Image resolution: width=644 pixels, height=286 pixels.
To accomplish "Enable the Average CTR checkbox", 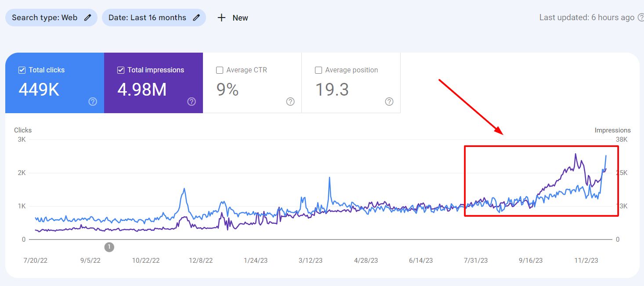I will coord(220,70).
